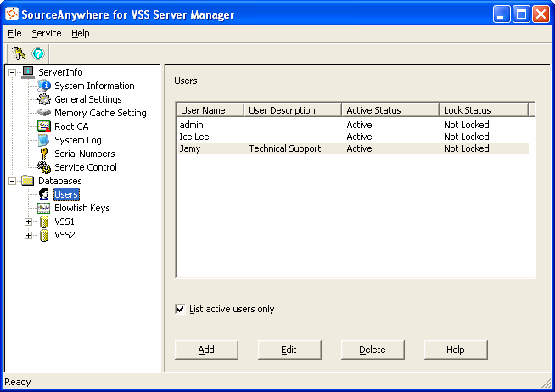
Task: Click the General Settings gear icon
Action: click(x=44, y=99)
